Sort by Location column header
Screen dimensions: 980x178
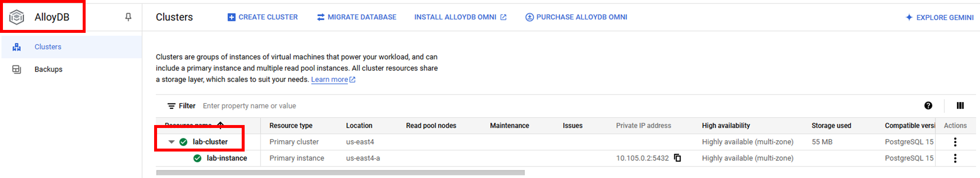click(359, 126)
